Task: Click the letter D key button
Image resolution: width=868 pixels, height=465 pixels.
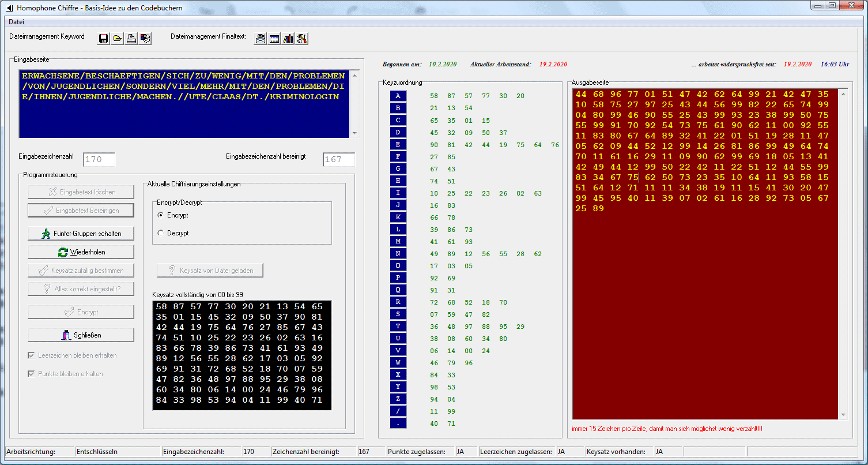Action: coord(398,132)
